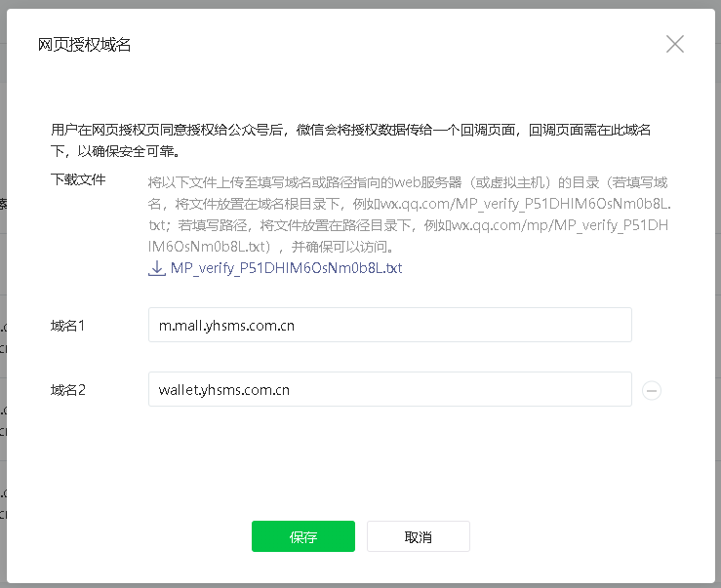Screen dimensions: 721x588
Task: Click the 下载文件 label
Action: (78, 179)
